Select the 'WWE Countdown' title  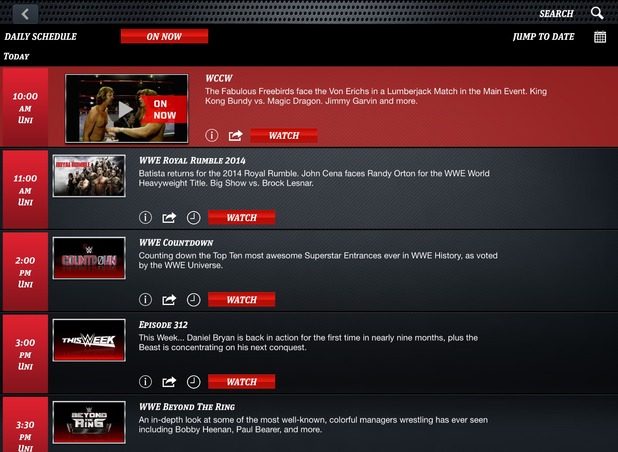pyautogui.click(x=176, y=243)
